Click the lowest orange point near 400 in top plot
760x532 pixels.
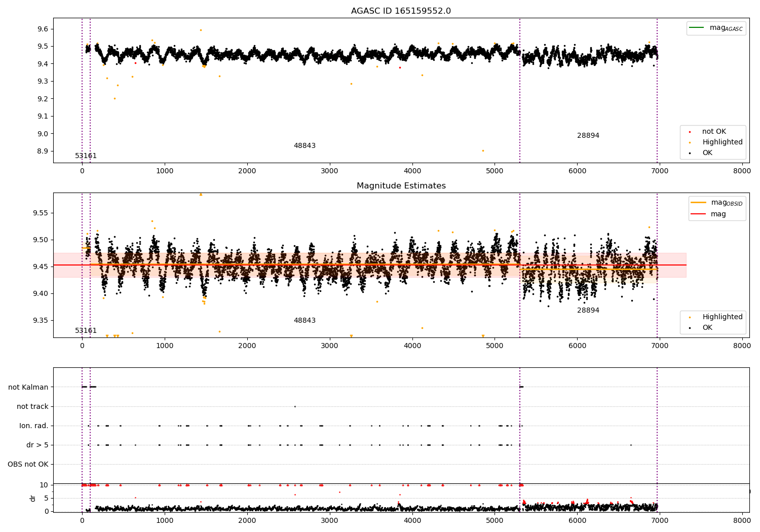[115, 98]
